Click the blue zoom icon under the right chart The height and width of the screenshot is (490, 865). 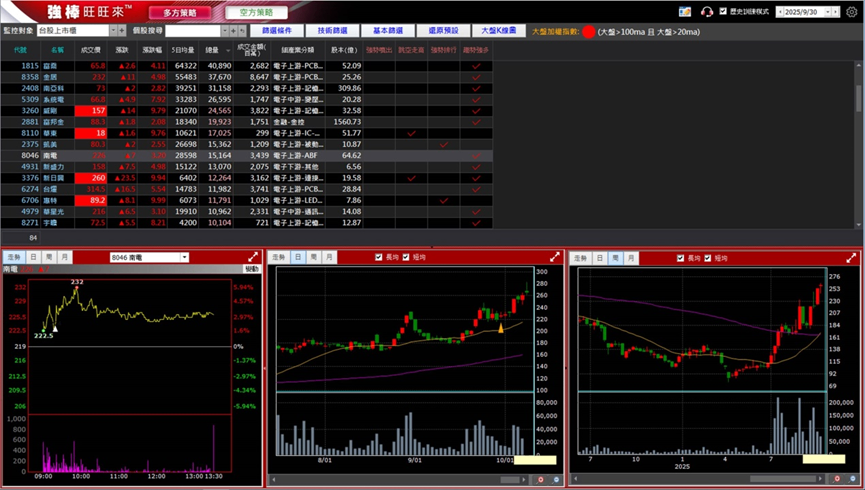click(853, 480)
